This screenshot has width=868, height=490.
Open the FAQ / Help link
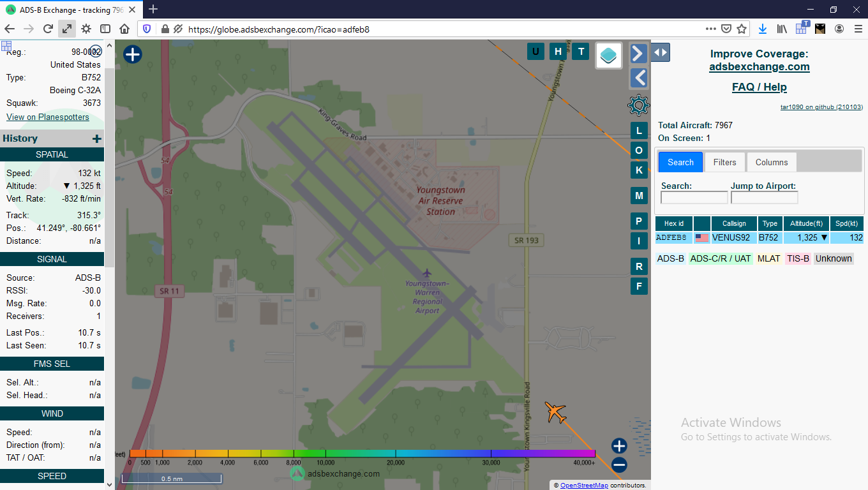[759, 87]
